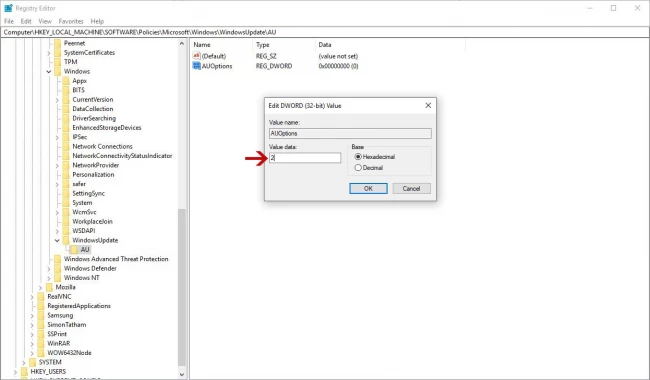Screen dimensions: 650x380
Task: Select the RegisteredApplications key
Action: [x=79, y=306]
